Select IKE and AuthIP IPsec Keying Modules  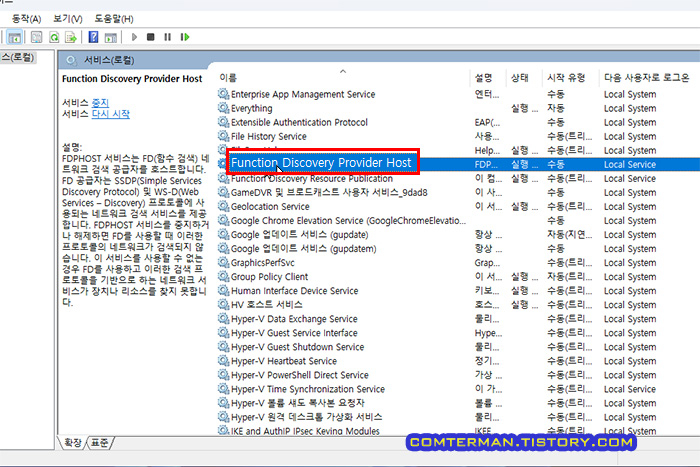click(x=305, y=431)
